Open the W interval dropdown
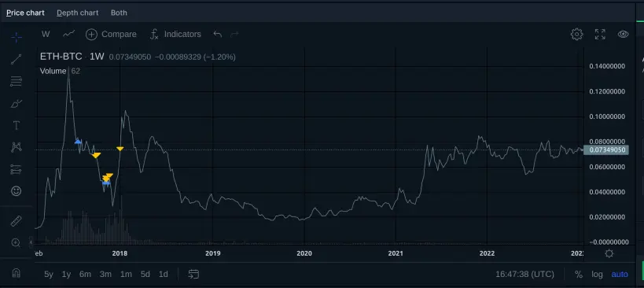Screen dimensions: 644x288 pos(46,35)
